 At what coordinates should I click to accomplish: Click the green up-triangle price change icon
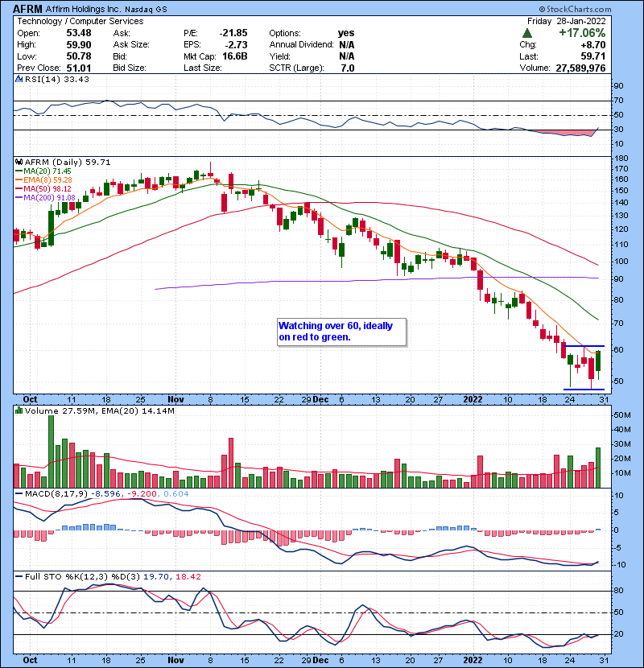point(526,33)
